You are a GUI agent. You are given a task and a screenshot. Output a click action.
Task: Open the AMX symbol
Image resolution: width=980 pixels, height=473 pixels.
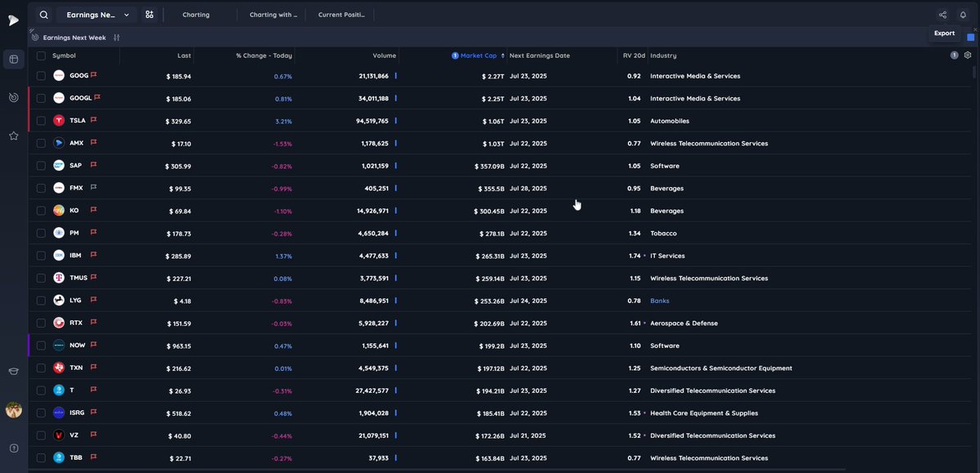tap(77, 143)
